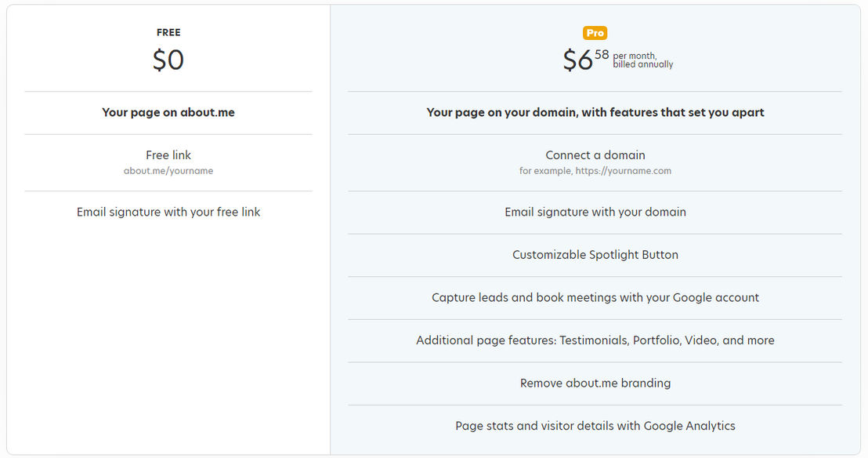Click the $0 price text
The height and width of the screenshot is (458, 868).
pyautogui.click(x=168, y=60)
